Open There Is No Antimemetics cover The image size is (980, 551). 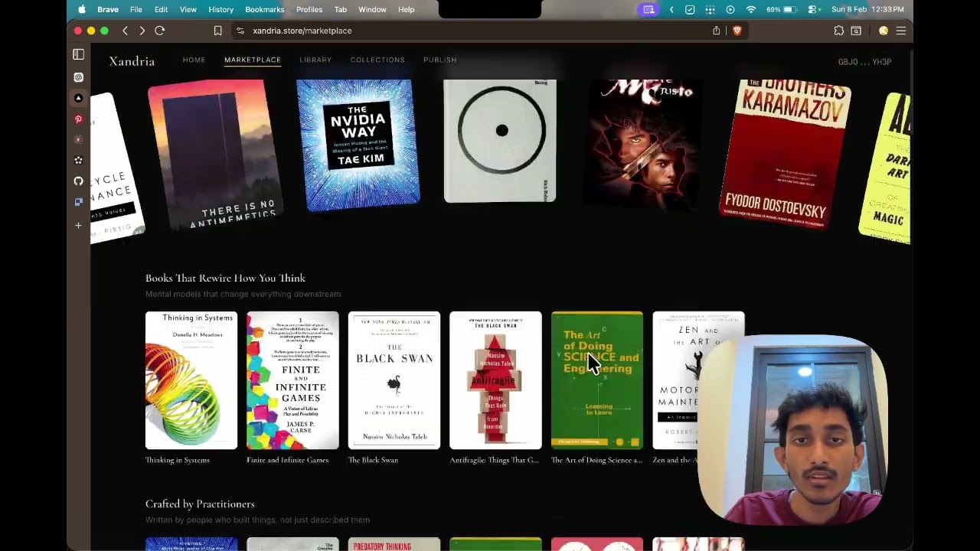coord(214,155)
